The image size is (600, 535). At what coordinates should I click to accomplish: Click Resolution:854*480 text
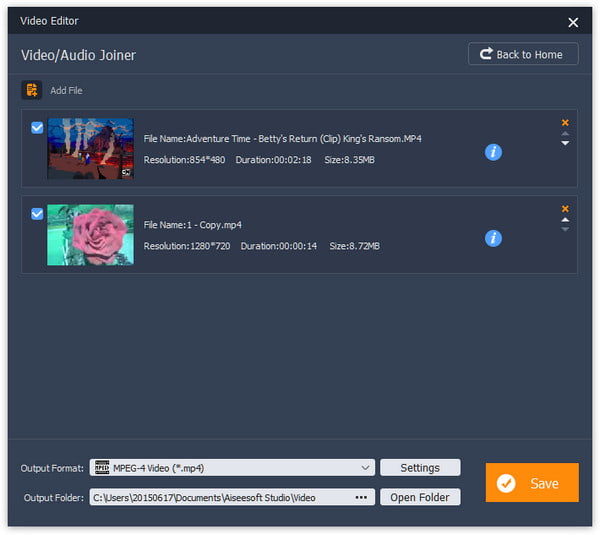coord(184,160)
